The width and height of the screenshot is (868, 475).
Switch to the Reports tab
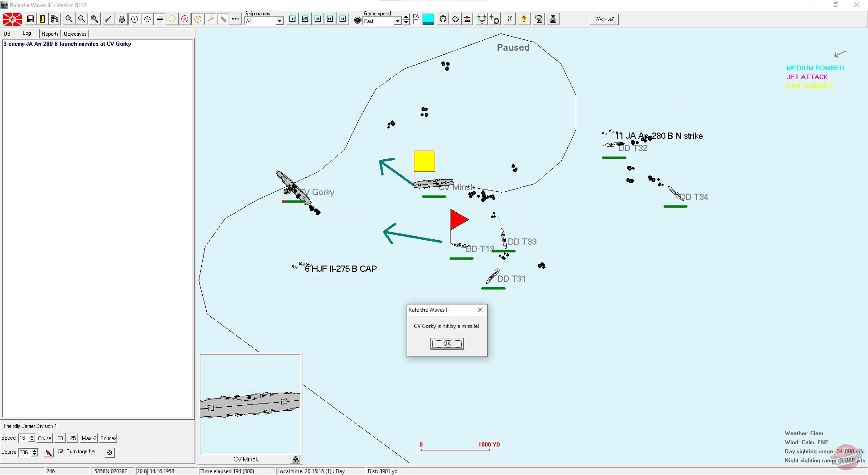click(50, 34)
